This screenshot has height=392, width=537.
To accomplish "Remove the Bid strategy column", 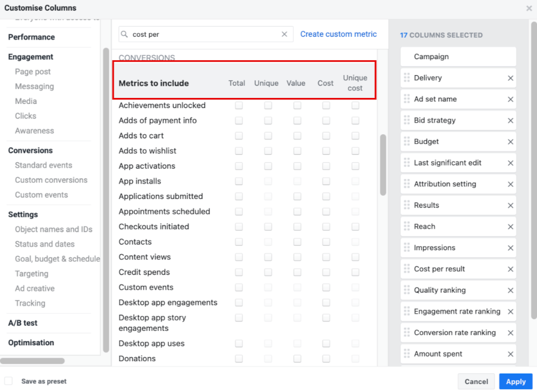I will pos(510,120).
